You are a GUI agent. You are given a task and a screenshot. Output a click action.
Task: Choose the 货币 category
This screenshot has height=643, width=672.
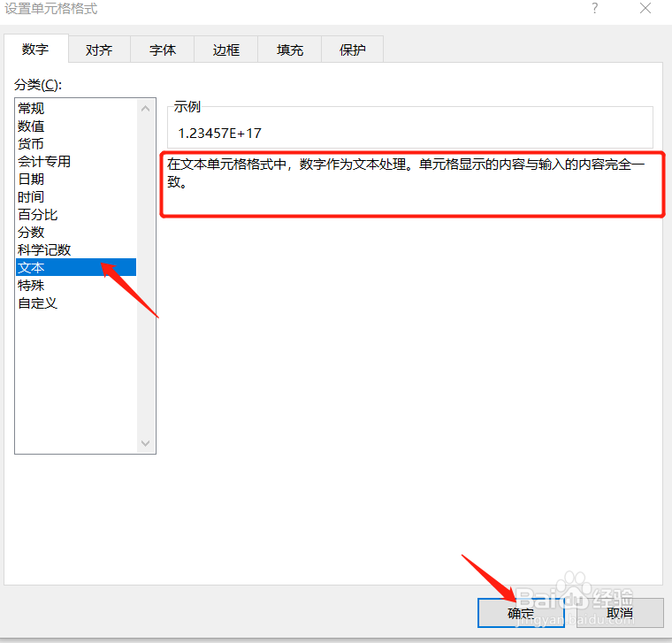[76, 143]
